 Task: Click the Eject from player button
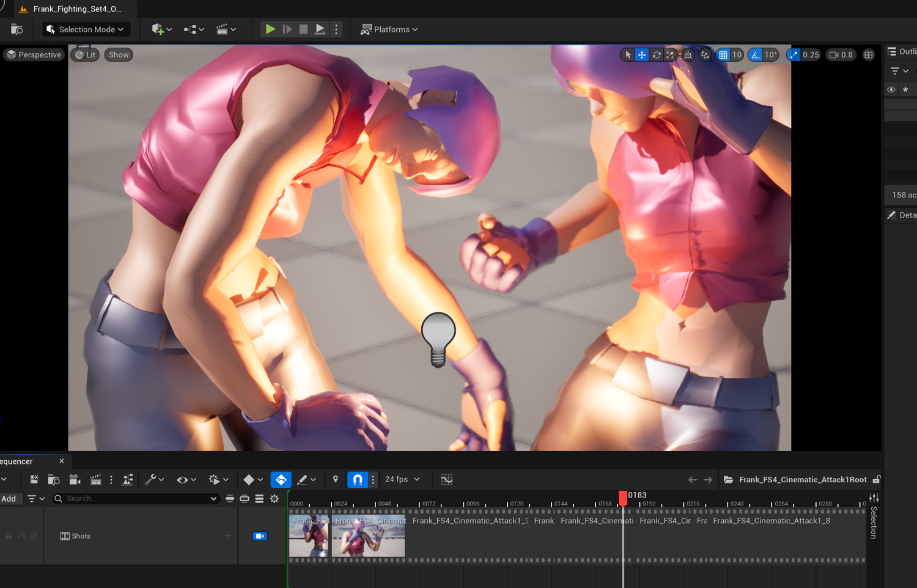(320, 29)
